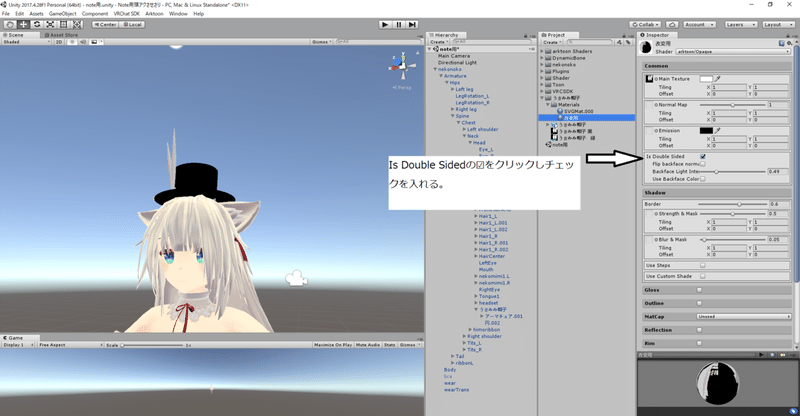Toggle scene audio icon
Image resolution: width=800 pixels, height=416 pixels.
tap(83, 42)
